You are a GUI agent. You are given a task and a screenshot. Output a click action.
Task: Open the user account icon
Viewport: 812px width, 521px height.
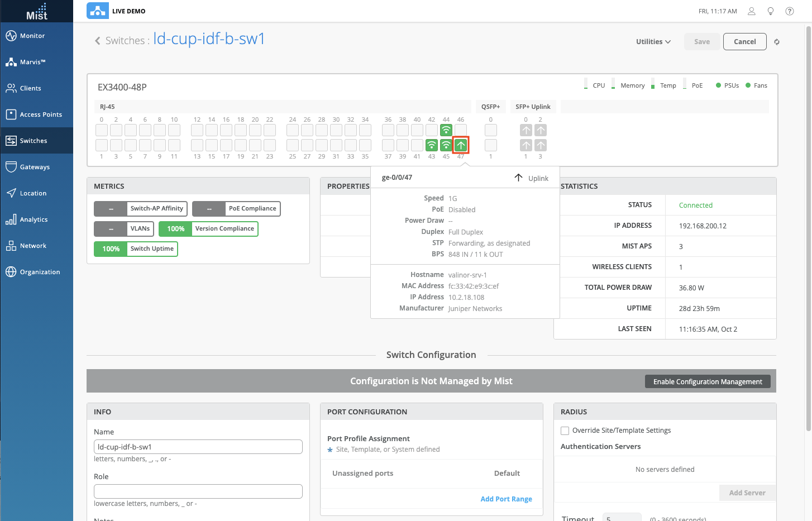(752, 11)
